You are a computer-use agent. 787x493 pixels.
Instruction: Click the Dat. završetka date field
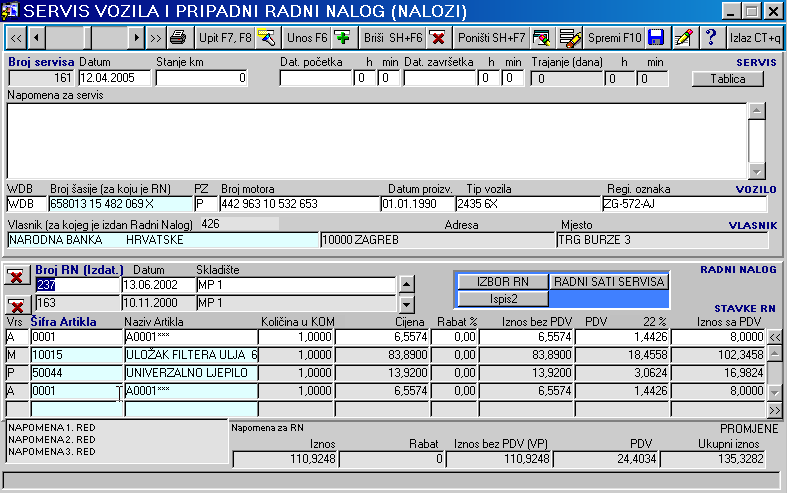tap(440, 78)
